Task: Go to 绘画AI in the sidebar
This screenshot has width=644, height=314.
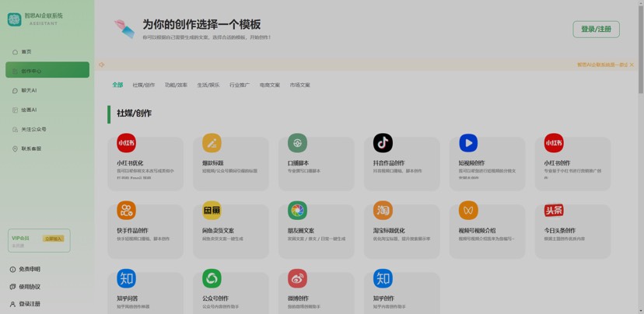Action: 29,110
